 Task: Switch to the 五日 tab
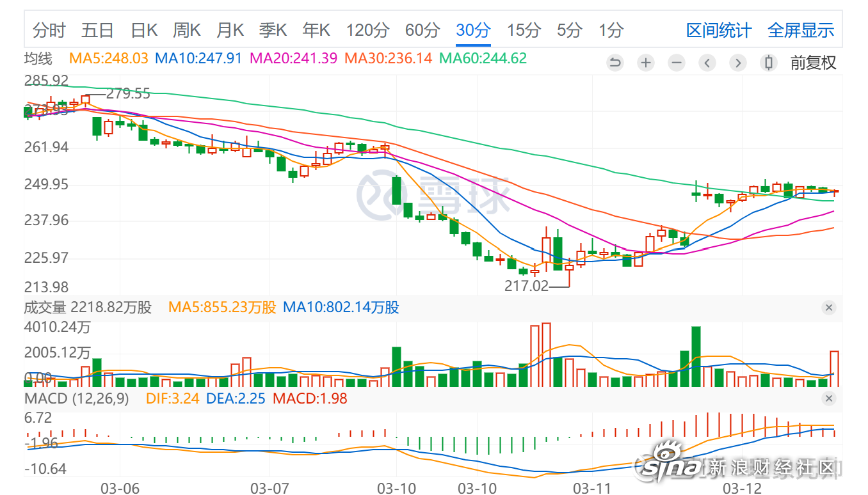[x=97, y=30]
